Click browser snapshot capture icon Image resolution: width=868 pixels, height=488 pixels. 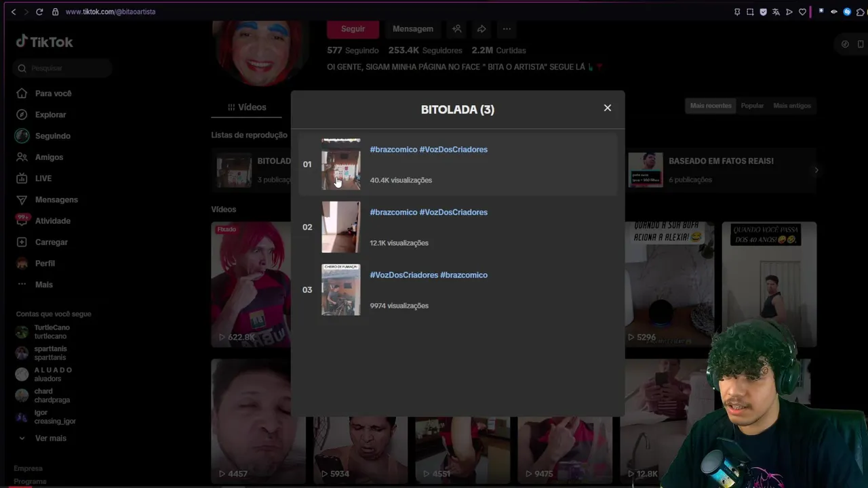point(750,12)
